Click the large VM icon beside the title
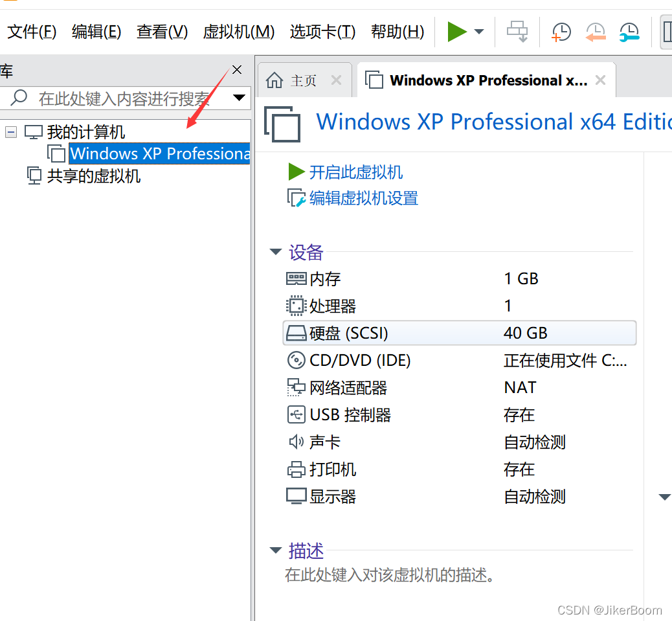 click(x=282, y=124)
